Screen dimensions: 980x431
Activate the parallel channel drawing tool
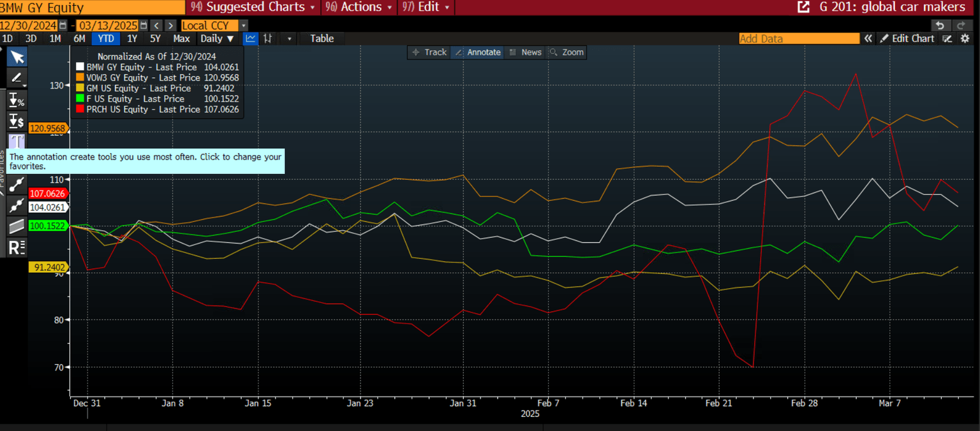[17, 226]
